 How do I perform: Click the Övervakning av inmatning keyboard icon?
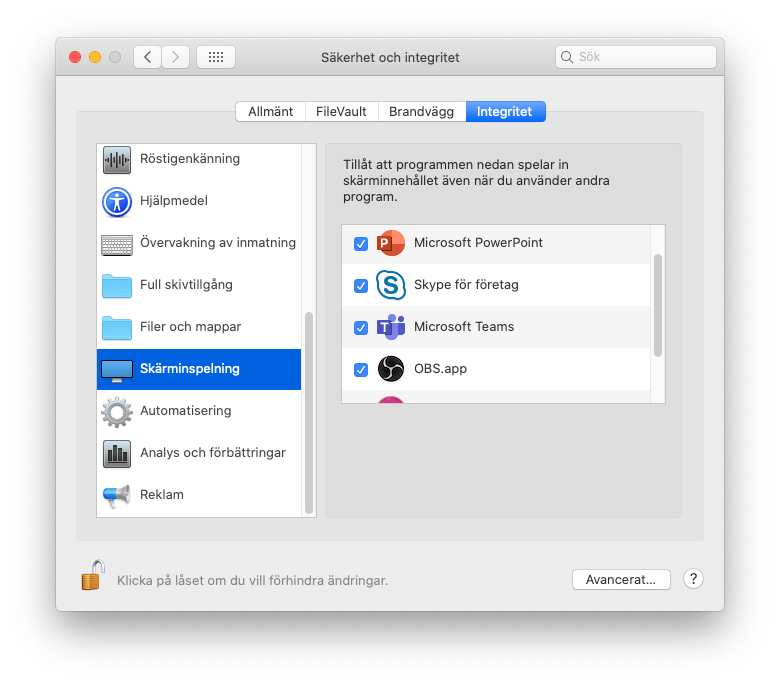(117, 243)
